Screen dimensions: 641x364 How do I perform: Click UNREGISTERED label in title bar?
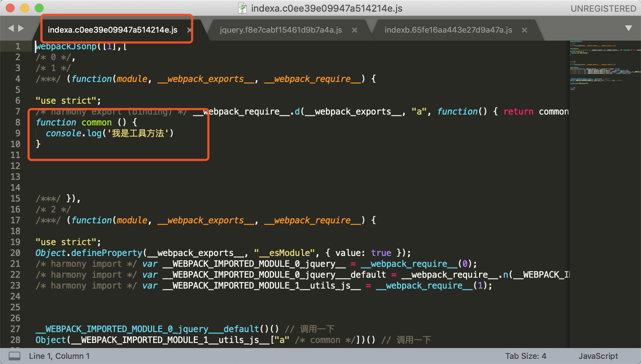(x=603, y=8)
